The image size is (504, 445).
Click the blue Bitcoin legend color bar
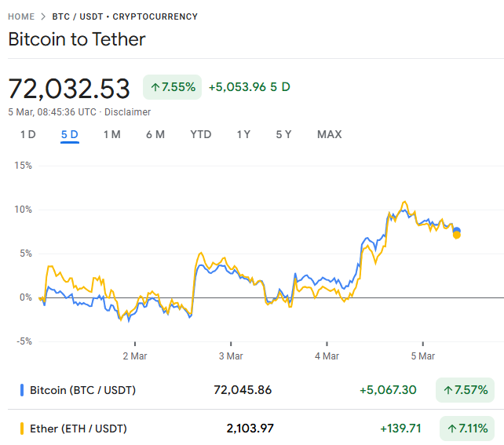point(21,389)
